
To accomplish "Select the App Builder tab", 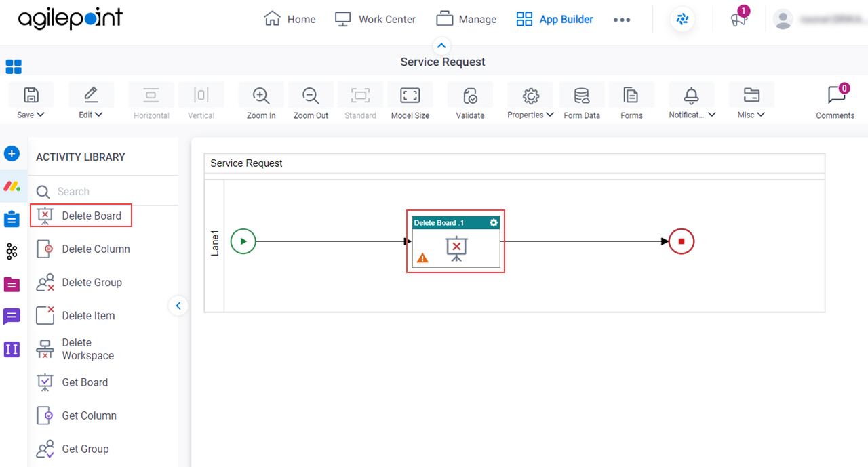I will point(555,19).
